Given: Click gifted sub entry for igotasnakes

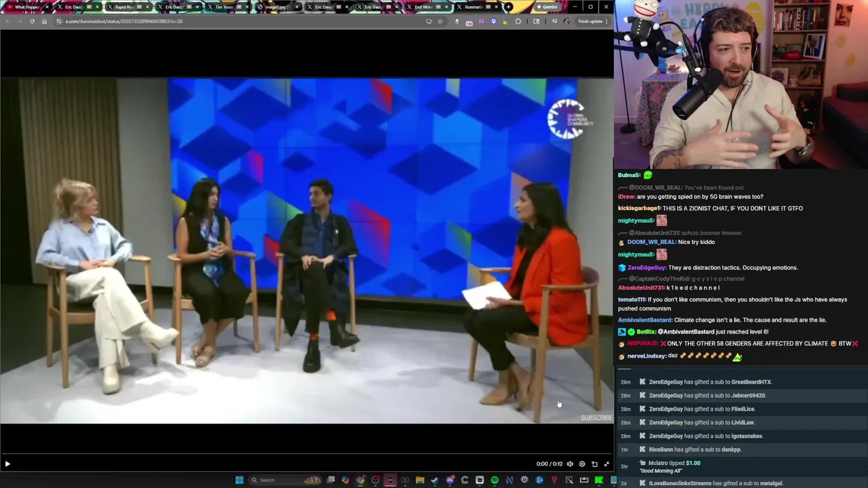Looking at the screenshot, I should pos(706,436).
